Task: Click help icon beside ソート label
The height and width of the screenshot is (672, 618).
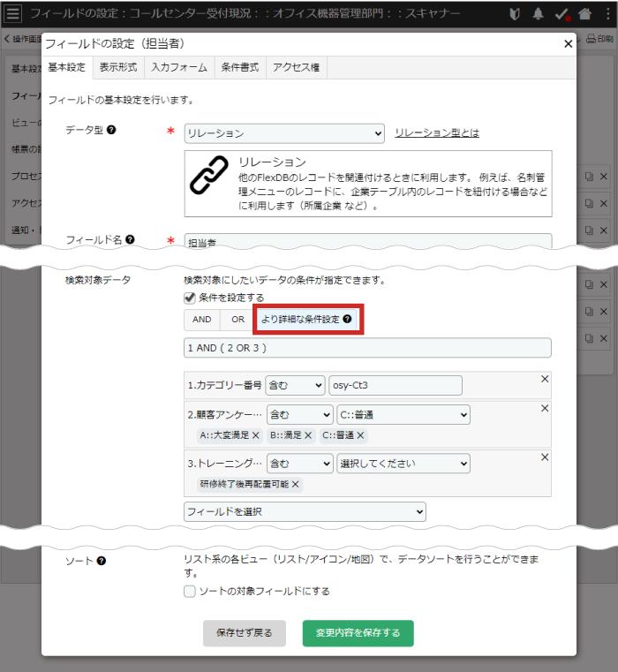Action: [102, 561]
